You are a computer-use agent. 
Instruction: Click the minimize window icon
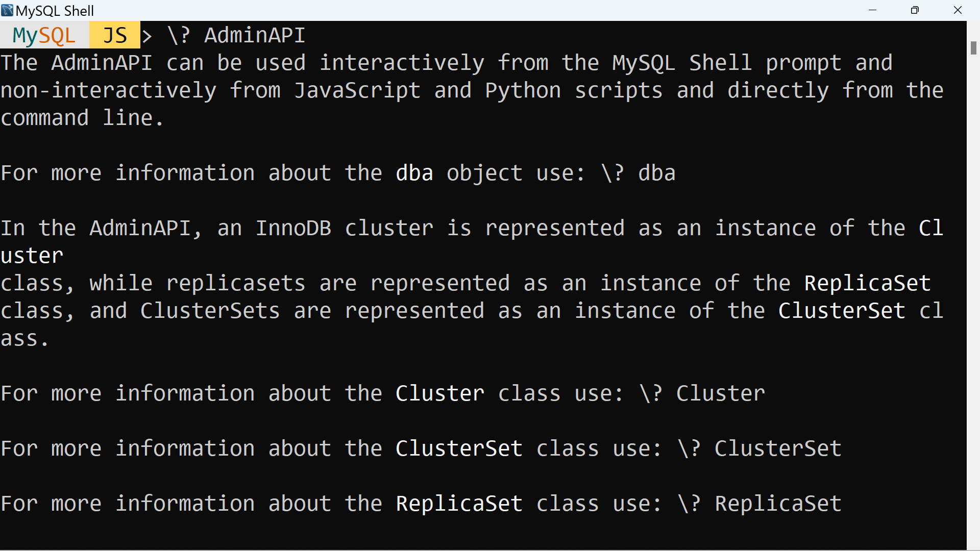click(x=872, y=10)
